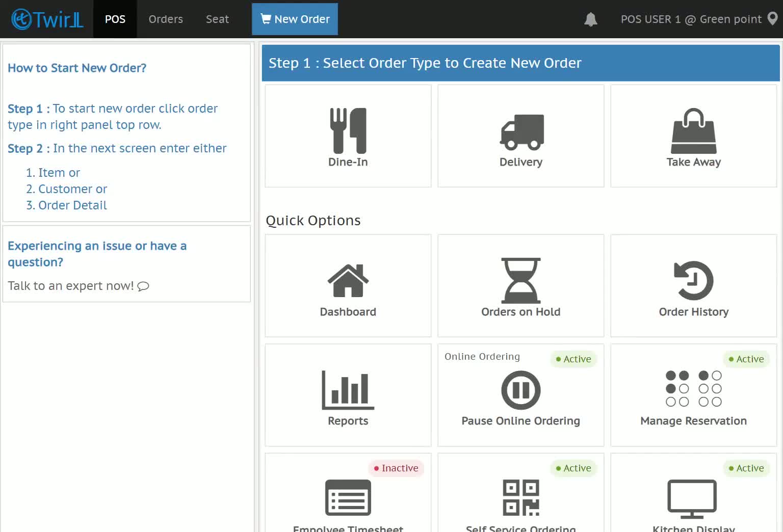Click '2. Customer or' list item
This screenshot has height=532, width=783.
click(66, 189)
